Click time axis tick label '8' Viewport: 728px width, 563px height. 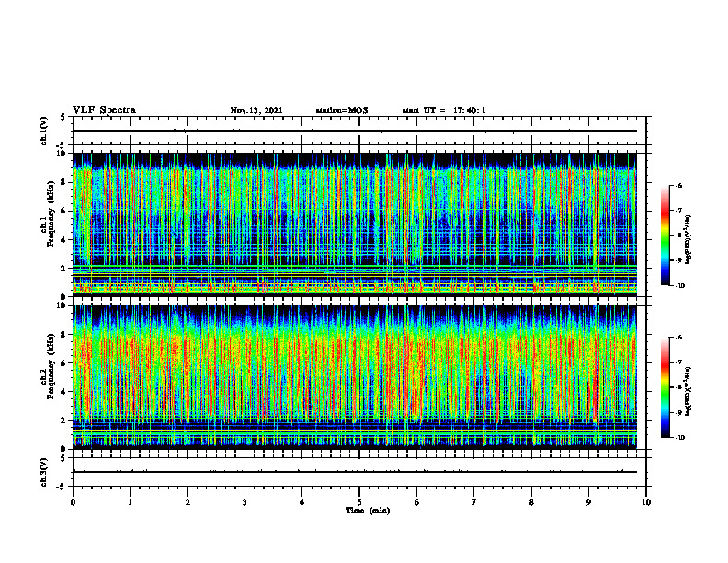point(531,502)
